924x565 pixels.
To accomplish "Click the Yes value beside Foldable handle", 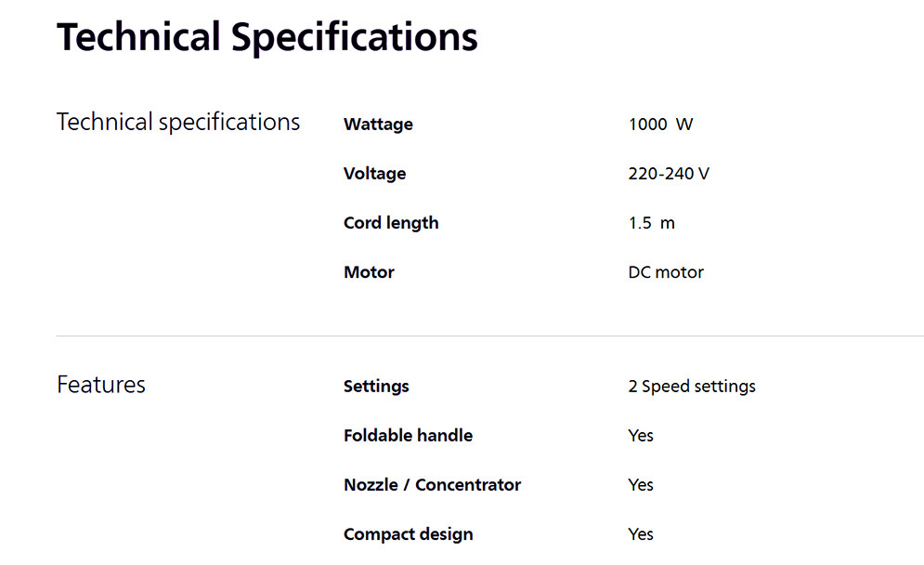I will [x=641, y=436].
